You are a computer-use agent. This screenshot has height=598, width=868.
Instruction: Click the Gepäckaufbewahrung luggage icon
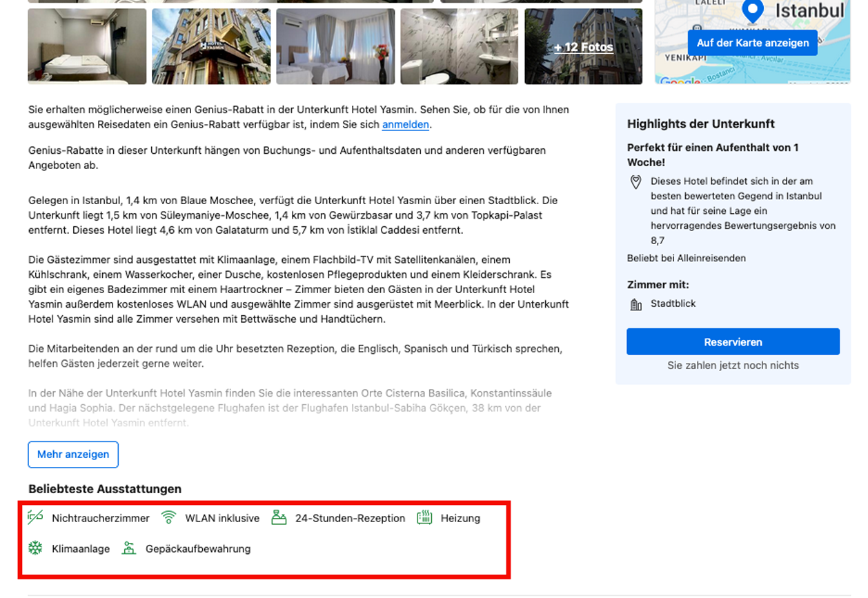[x=129, y=548]
